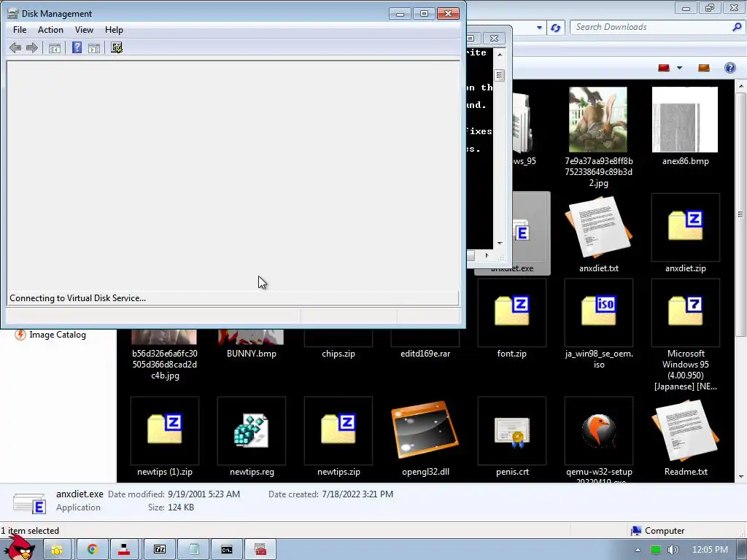
Task: Open the folder icon on the taskbar
Action: pyautogui.click(x=57, y=550)
